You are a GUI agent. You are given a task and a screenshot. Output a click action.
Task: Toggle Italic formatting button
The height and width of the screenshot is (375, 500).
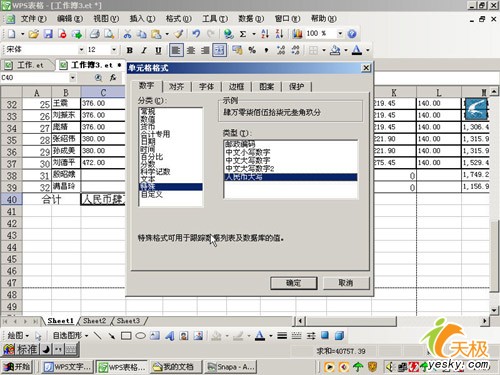coord(144,50)
